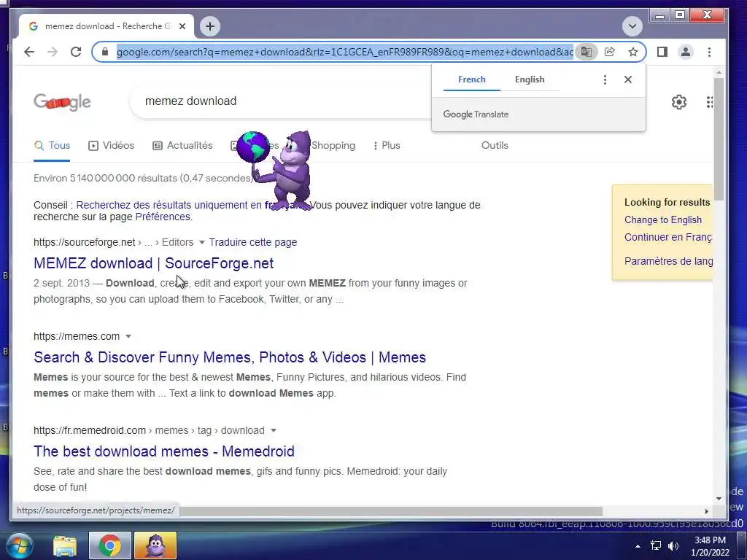Click Continuer en Français link
The image size is (747, 560).
668,237
